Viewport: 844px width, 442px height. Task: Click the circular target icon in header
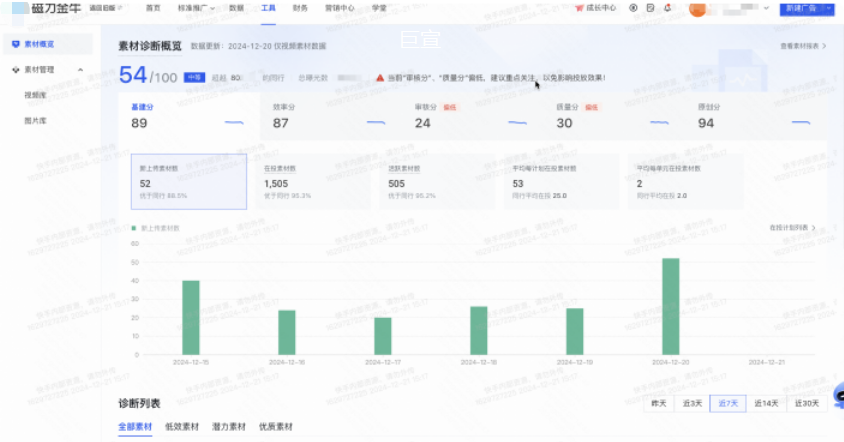coord(634,8)
